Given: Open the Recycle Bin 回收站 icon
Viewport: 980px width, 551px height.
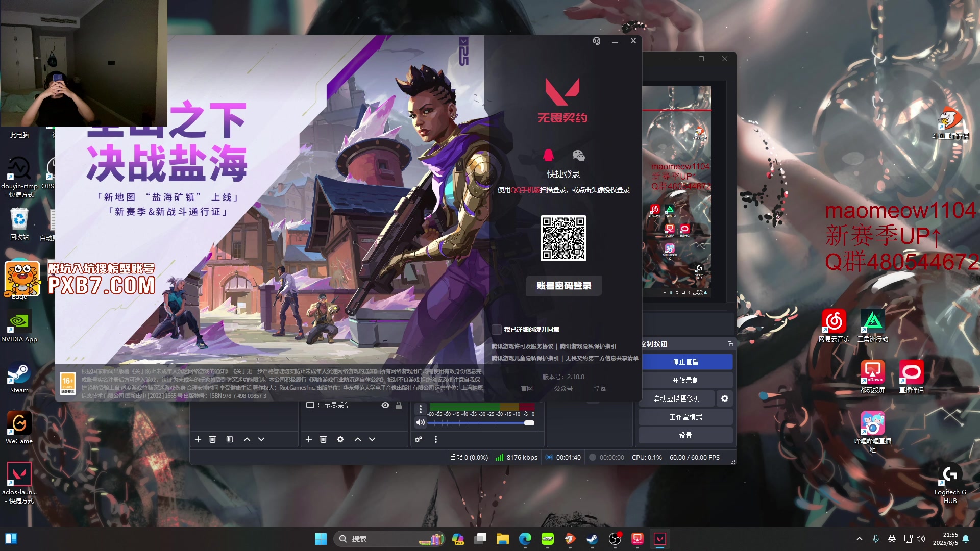Looking at the screenshot, I should click(x=19, y=224).
